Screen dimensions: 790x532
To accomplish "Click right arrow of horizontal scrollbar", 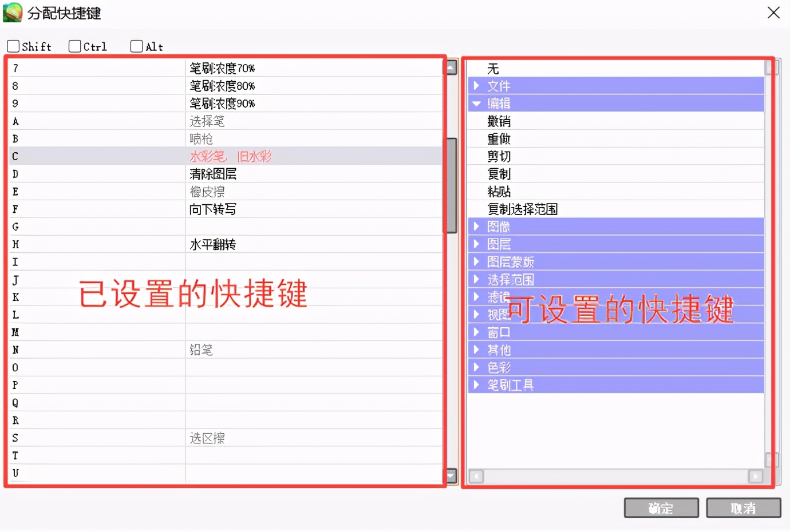I will [756, 476].
